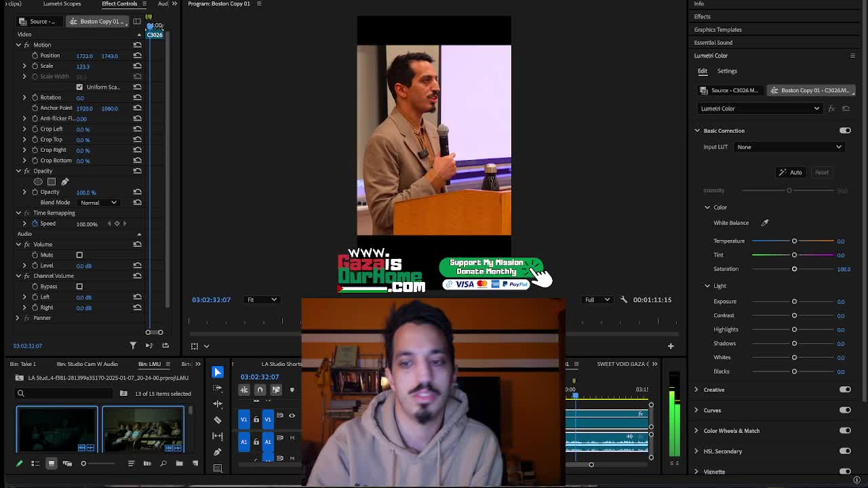
Task: Select the Rectangle tool in the tools panel
Action: 217,468
